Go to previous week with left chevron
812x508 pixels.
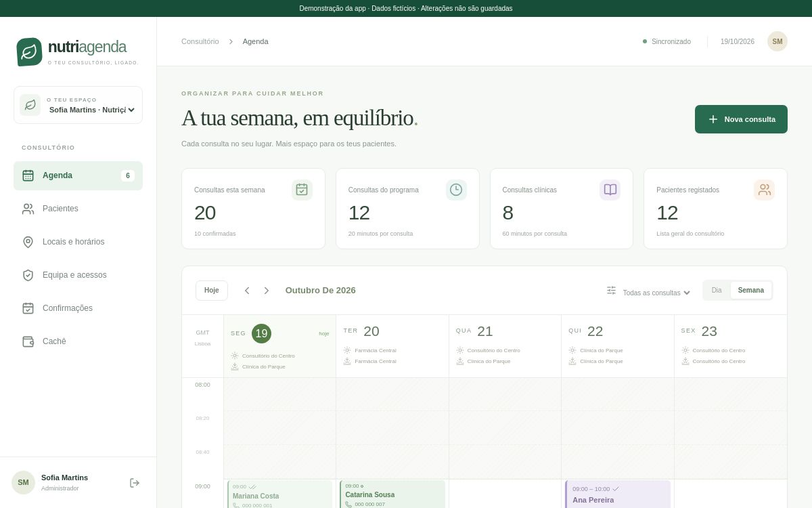point(247,291)
